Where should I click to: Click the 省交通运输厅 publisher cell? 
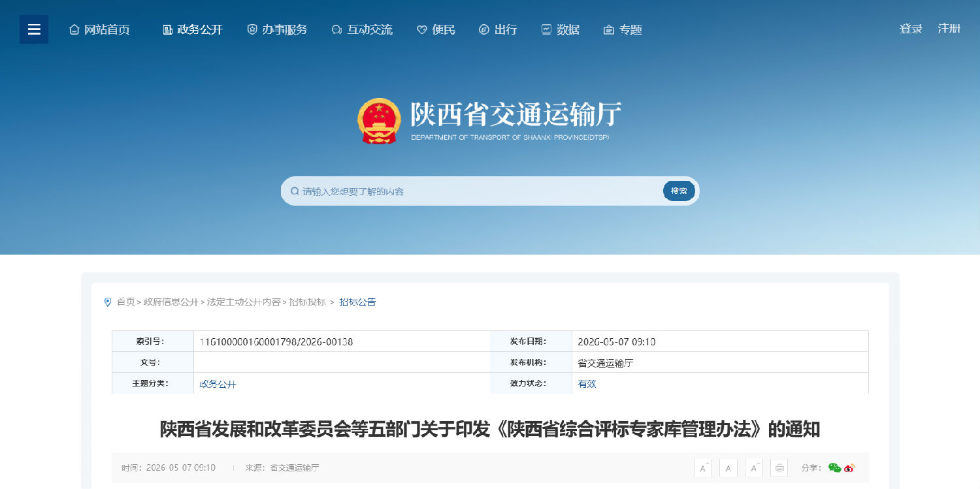[x=720, y=362]
